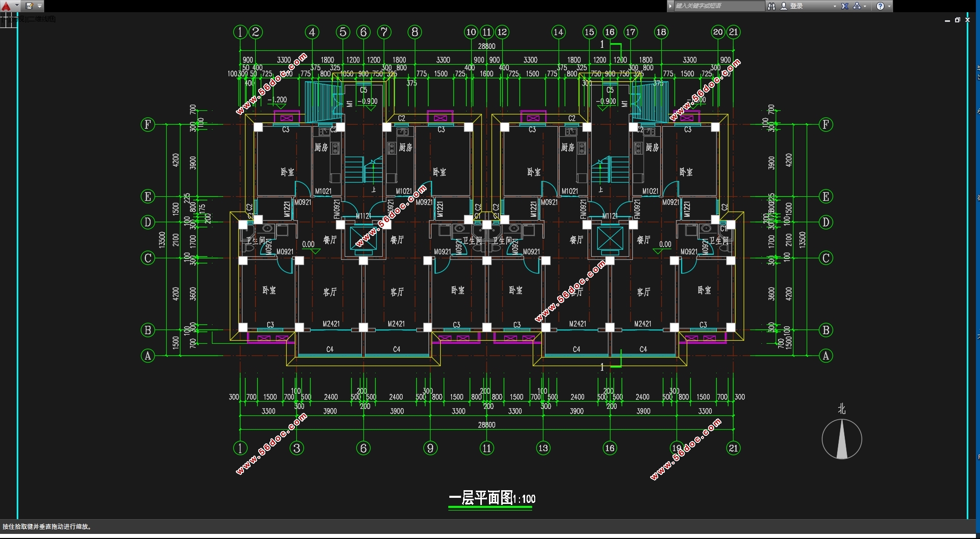
Task: Restore down the drawing window
Action: click(957, 20)
